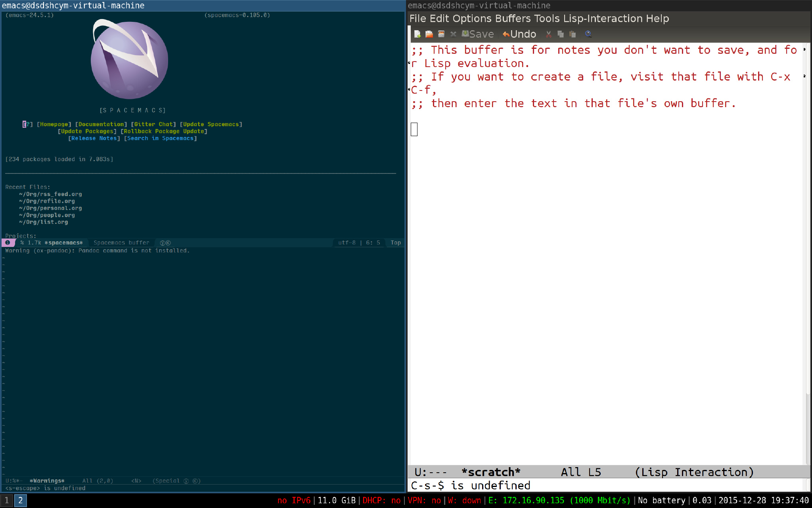Click the minor-mode indicators in spacemacs modeline
The image size is (812, 508).
[x=165, y=242]
